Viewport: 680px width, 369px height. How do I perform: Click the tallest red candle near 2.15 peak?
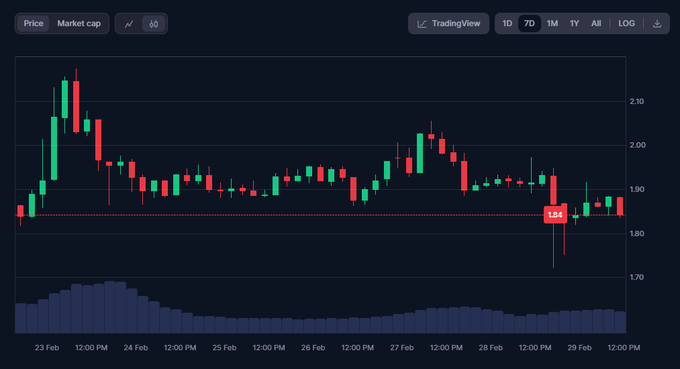coord(76,107)
